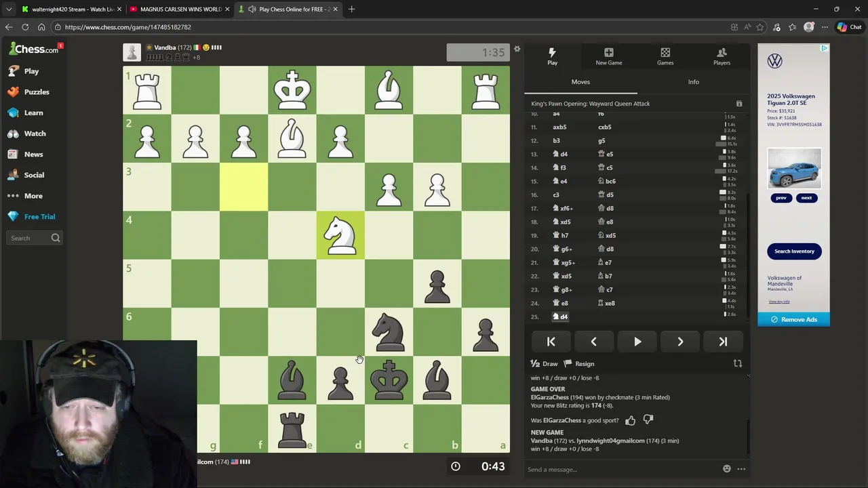Step back one move
Viewport: 868px width, 488px height.
[x=593, y=342]
